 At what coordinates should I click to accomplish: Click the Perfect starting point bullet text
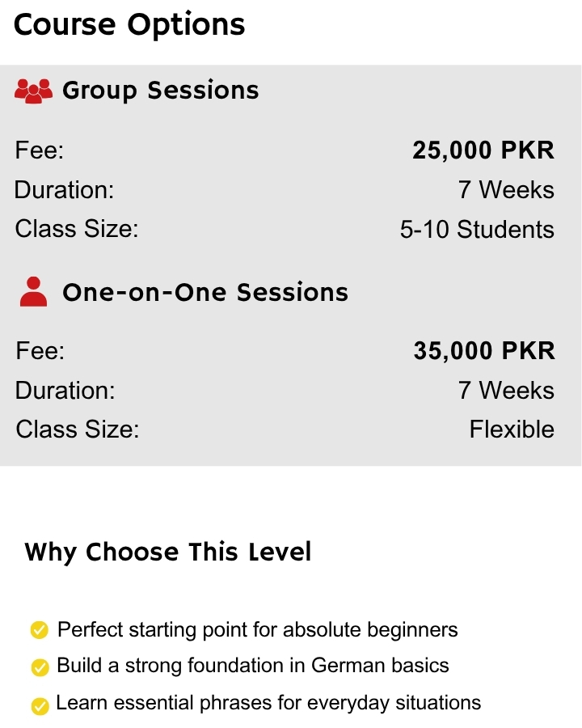pyautogui.click(x=258, y=630)
